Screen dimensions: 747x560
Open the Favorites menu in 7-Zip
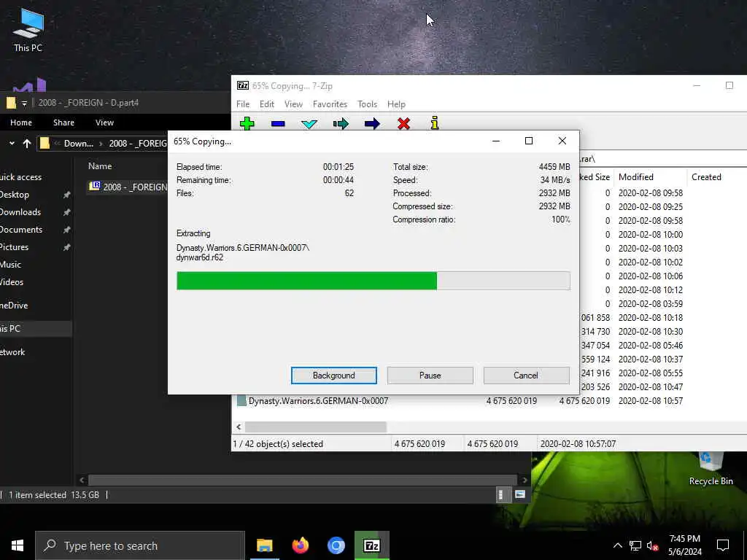(x=330, y=104)
